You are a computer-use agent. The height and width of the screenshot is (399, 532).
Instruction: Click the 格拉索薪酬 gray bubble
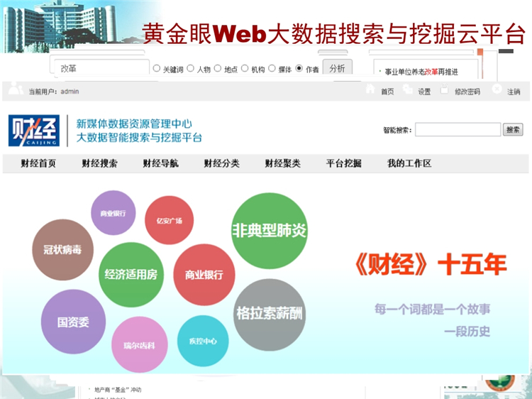[x=270, y=315]
